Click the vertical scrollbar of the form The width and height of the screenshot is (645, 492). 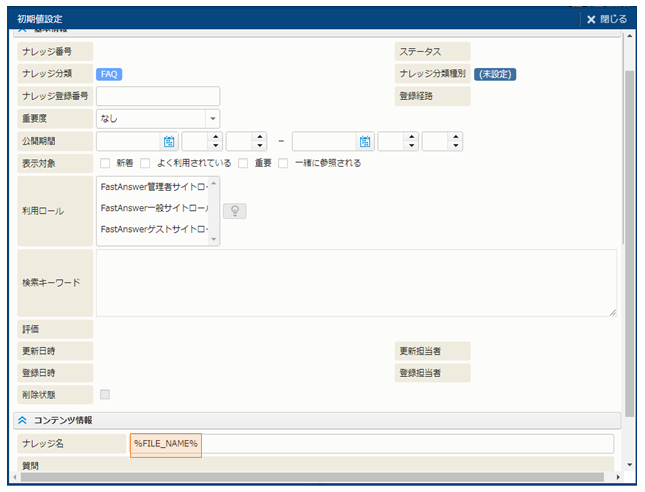coord(628,240)
